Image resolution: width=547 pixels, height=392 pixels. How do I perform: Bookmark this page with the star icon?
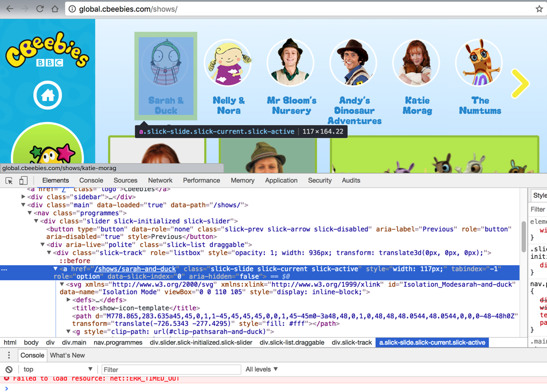[x=539, y=9]
